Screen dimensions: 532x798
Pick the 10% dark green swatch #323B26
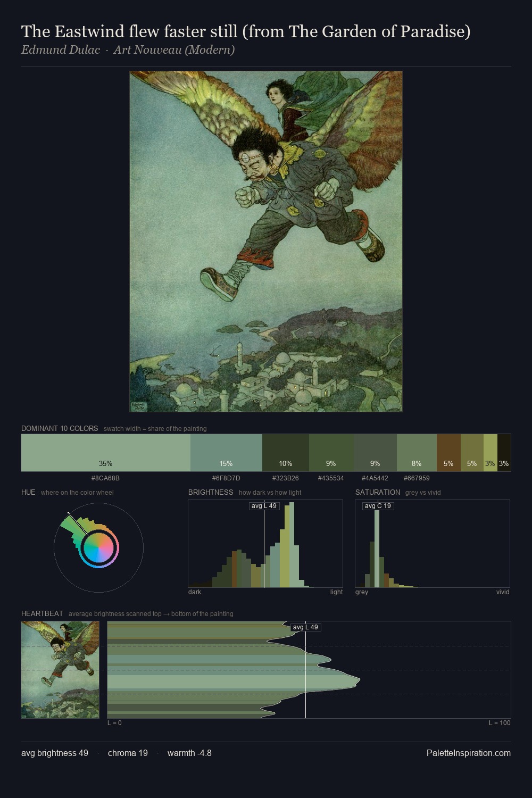pos(286,453)
